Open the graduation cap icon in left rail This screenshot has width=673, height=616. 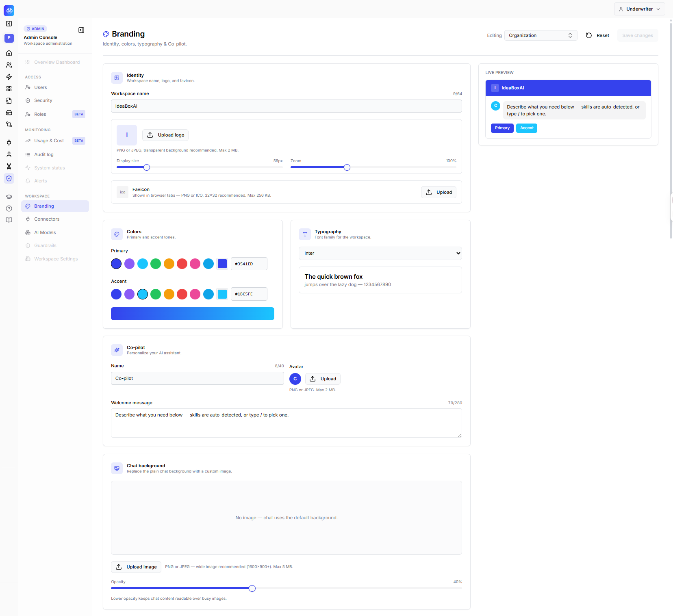[x=9, y=197]
